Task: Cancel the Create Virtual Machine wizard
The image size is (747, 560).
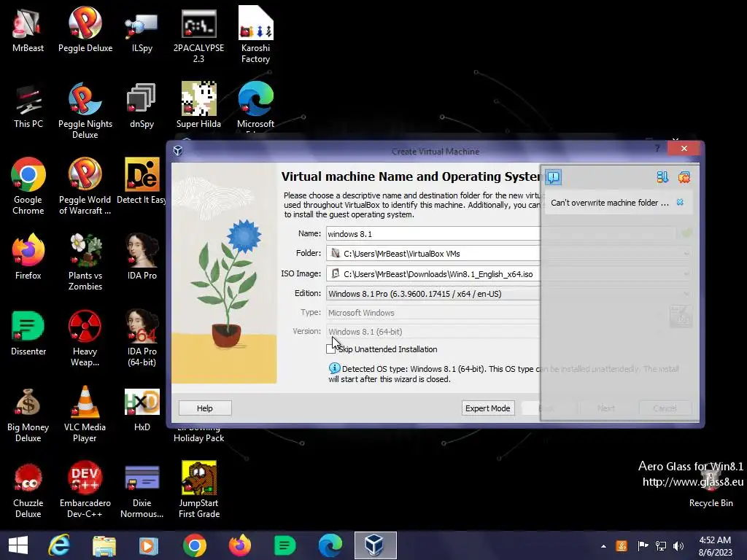Action: (x=665, y=408)
